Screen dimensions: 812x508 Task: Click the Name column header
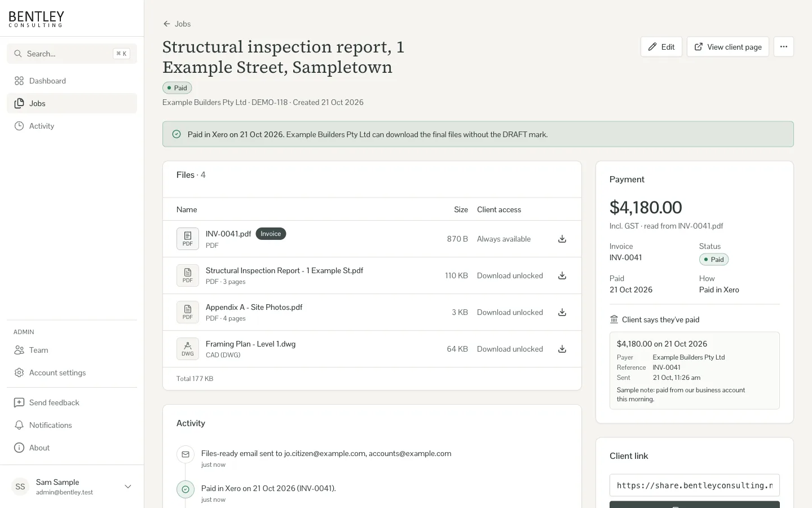[187, 209]
